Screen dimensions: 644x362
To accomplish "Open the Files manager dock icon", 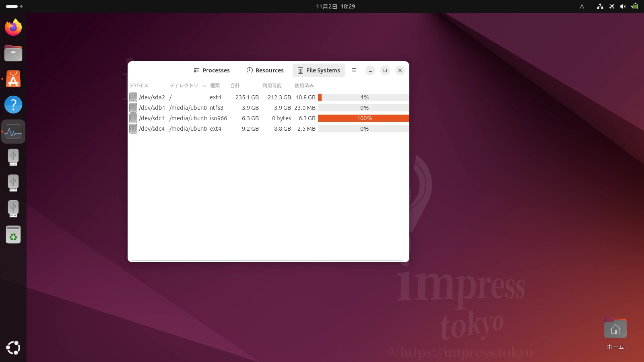I will coord(13,53).
